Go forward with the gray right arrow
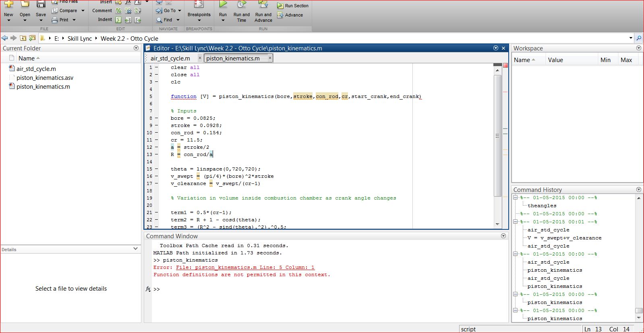Image resolution: width=644 pixels, height=333 pixels. pos(14,38)
